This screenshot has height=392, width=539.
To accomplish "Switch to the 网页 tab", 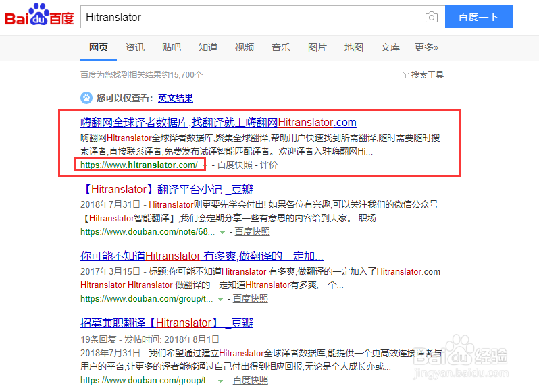I will tap(99, 47).
